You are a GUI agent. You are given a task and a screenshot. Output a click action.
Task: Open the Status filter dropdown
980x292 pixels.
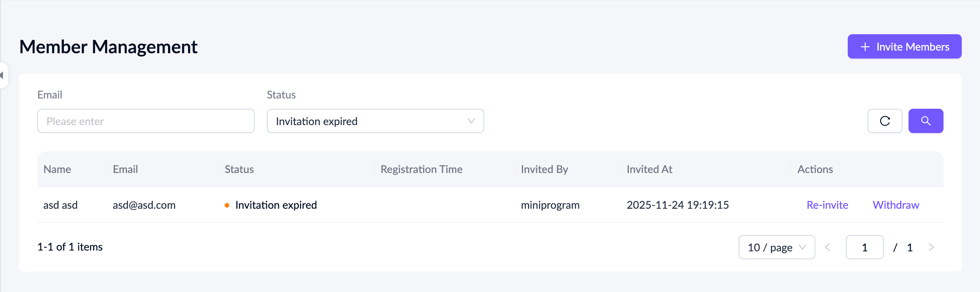[375, 121]
